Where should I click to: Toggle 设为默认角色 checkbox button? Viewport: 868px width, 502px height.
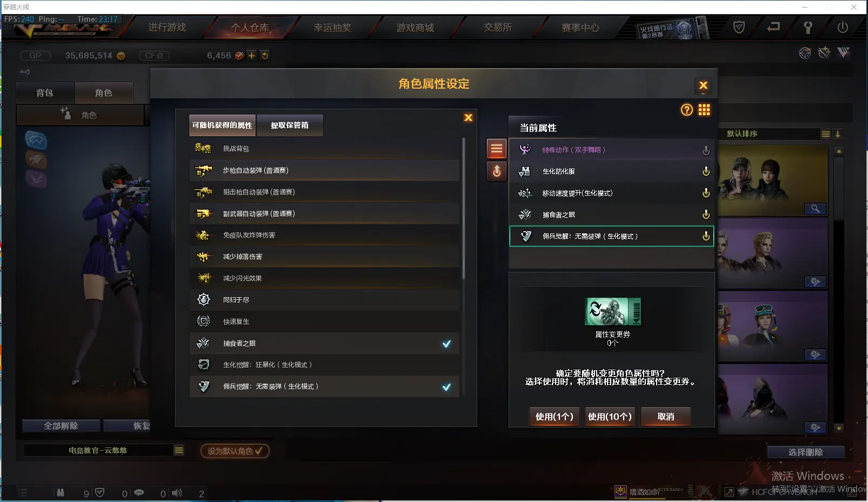235,451
